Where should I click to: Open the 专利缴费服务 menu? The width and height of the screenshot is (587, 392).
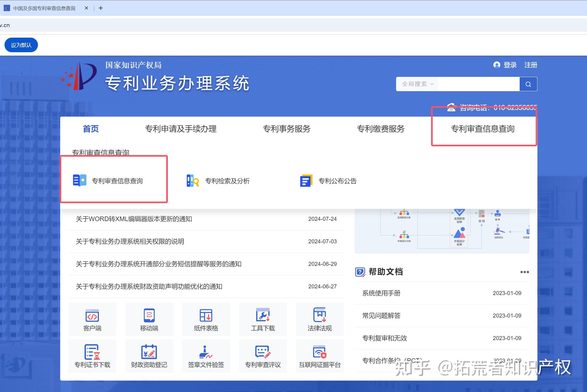381,129
